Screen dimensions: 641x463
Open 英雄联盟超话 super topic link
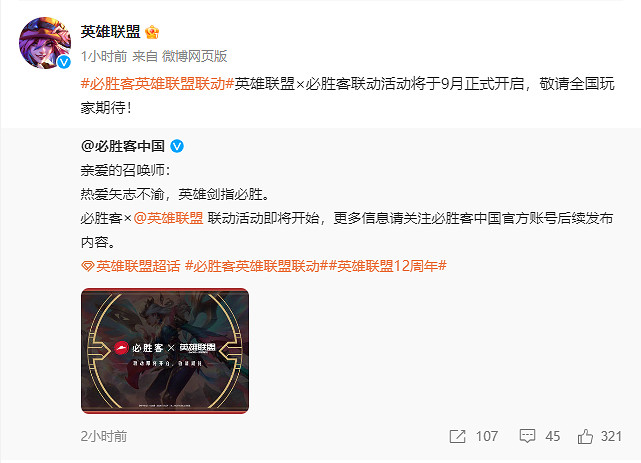click(x=138, y=266)
